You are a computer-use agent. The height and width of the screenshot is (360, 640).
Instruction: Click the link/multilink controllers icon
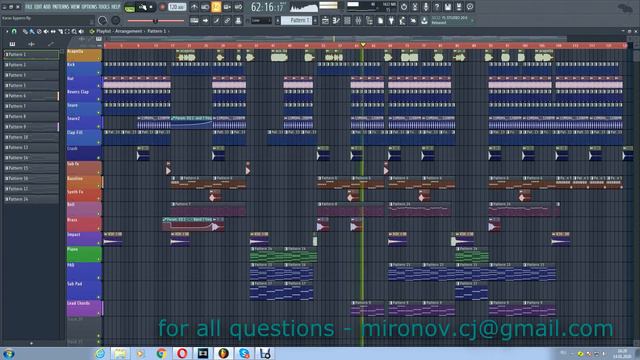(227, 20)
